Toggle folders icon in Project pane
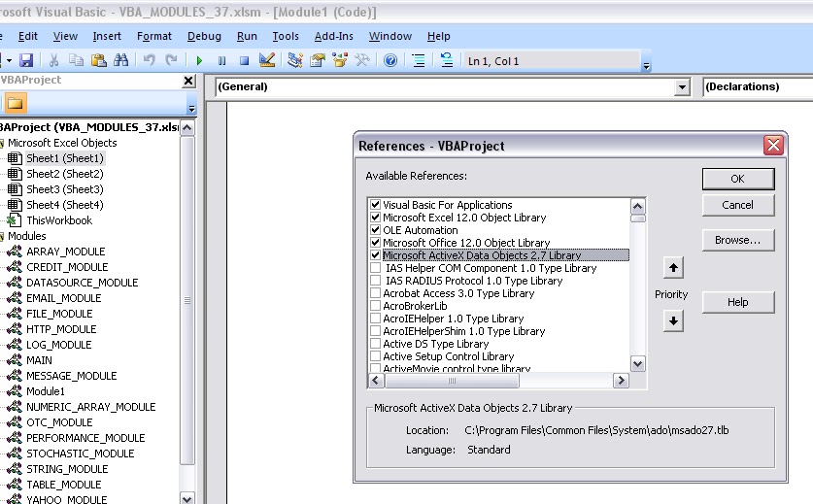The width and height of the screenshot is (813, 504). 15,103
